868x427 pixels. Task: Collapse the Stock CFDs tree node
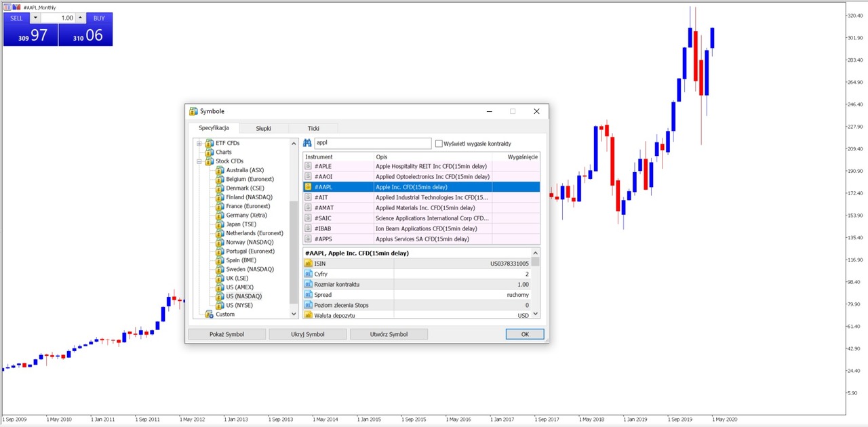click(199, 161)
